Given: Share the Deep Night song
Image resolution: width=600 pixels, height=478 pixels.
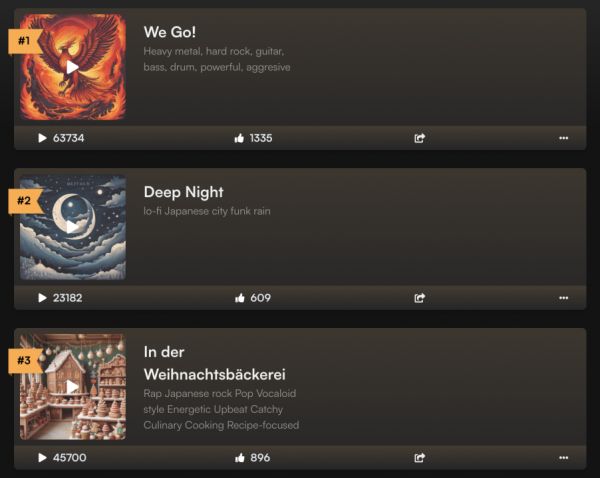Looking at the screenshot, I should tap(419, 298).
